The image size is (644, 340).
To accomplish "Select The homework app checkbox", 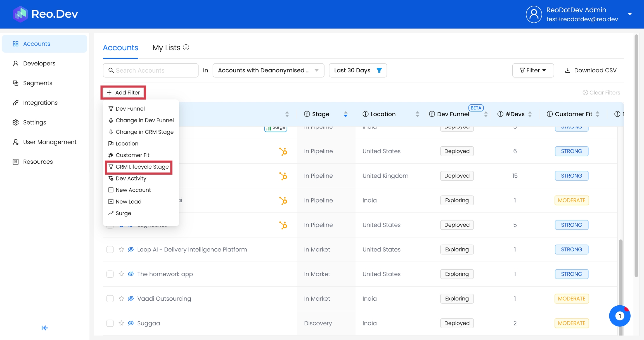I will (110, 274).
